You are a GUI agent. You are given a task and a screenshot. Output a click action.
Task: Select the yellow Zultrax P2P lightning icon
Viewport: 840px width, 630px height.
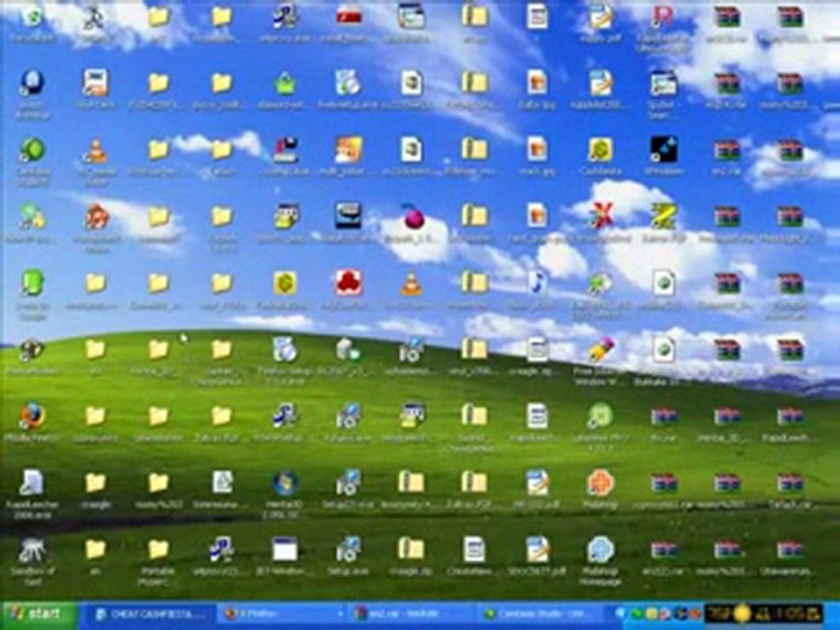click(664, 216)
